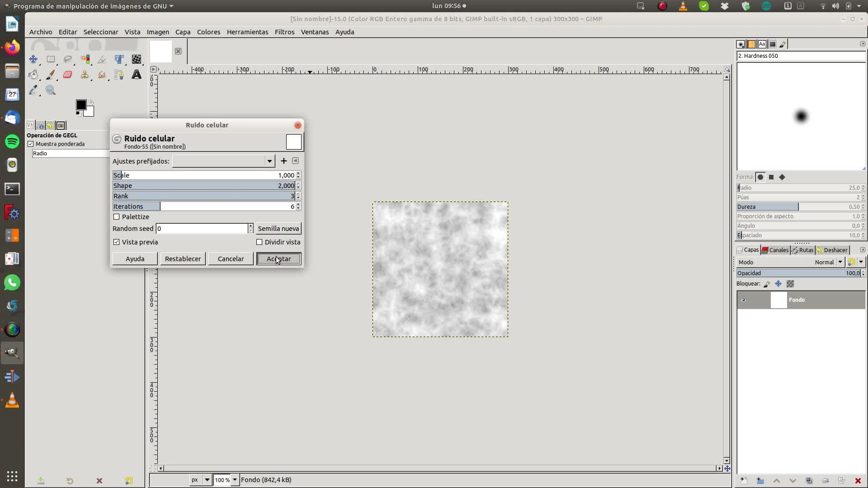Hide the Fondo layer with eye icon
This screenshot has width=868, height=488.
743,300
